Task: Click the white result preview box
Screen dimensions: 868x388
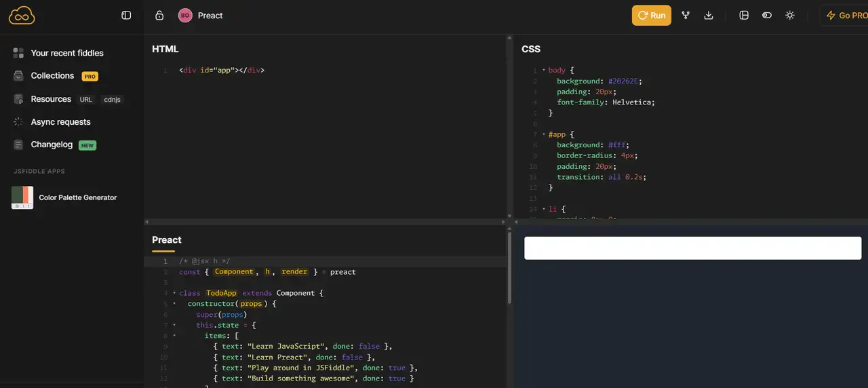Action: [692, 248]
